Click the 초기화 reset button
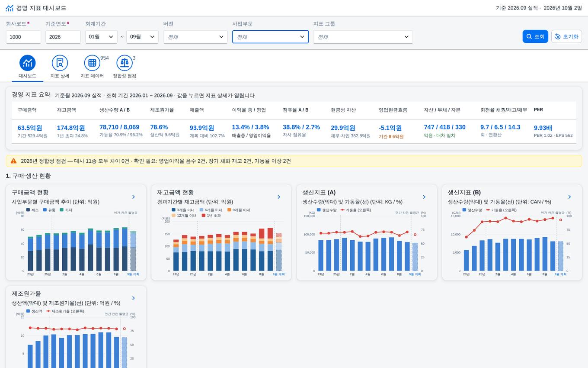 [x=566, y=37]
